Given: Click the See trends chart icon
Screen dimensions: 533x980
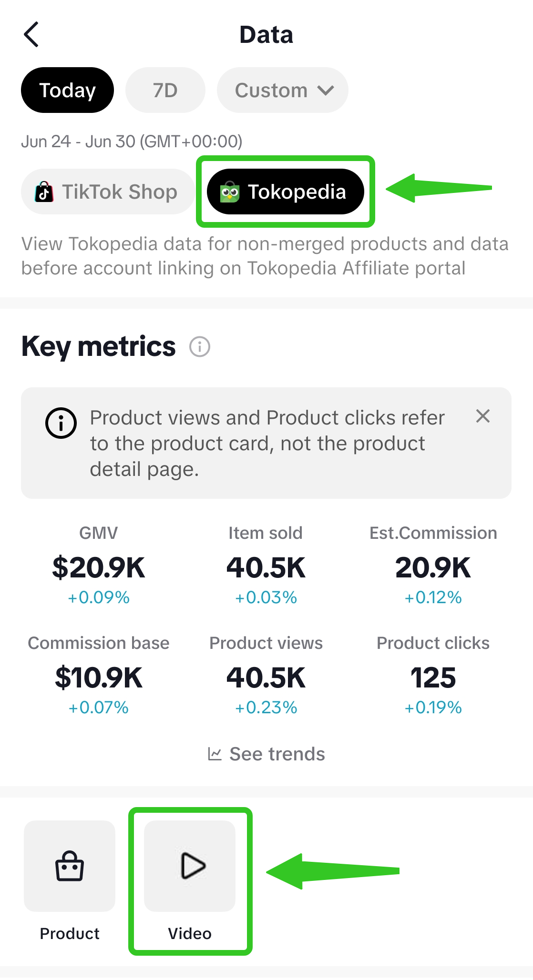Looking at the screenshot, I should coord(215,754).
